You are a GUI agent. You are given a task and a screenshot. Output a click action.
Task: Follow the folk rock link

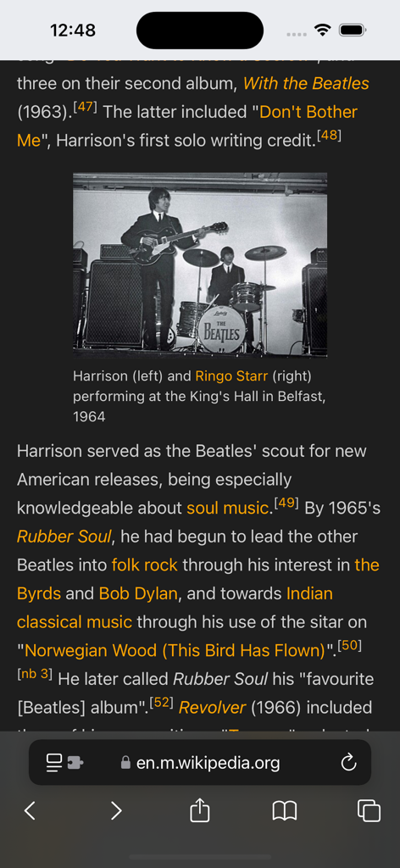point(144,565)
